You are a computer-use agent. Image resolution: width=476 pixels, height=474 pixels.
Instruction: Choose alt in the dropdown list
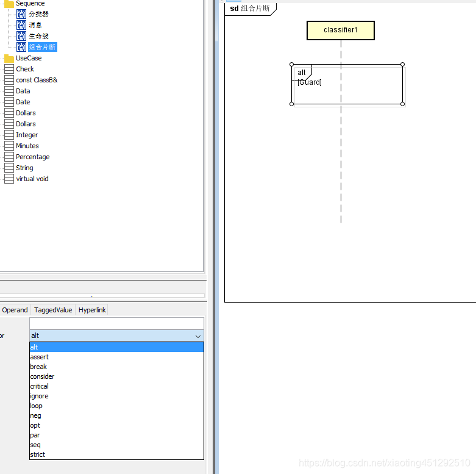(x=116, y=347)
